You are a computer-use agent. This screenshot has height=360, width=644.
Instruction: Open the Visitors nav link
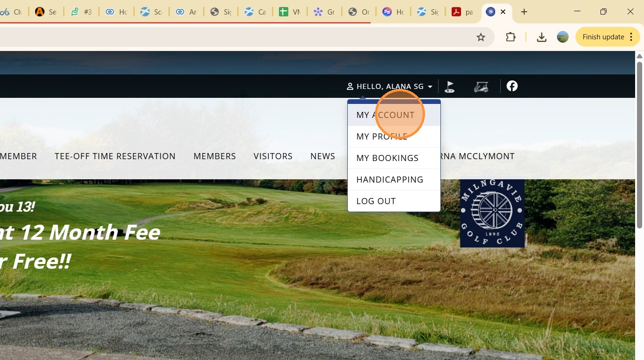pos(273,156)
